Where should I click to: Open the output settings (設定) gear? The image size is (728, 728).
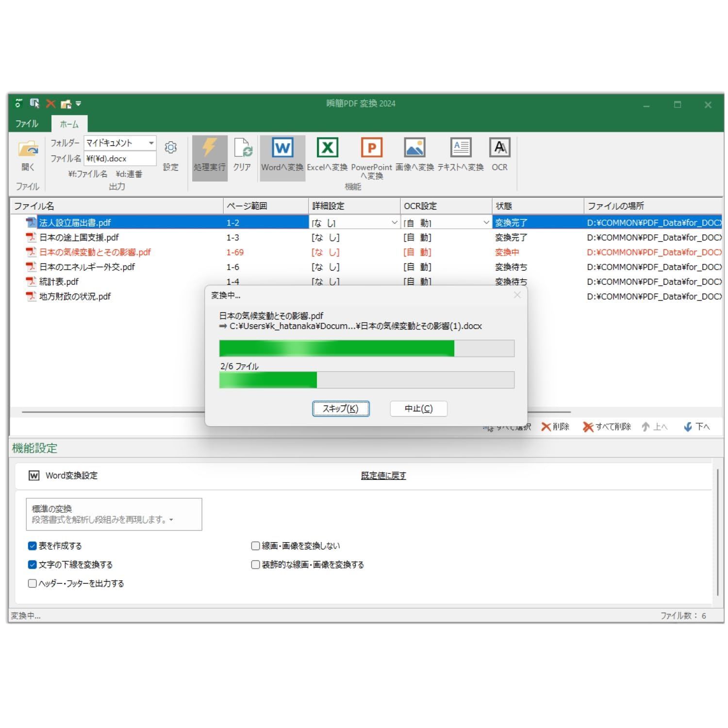click(171, 148)
